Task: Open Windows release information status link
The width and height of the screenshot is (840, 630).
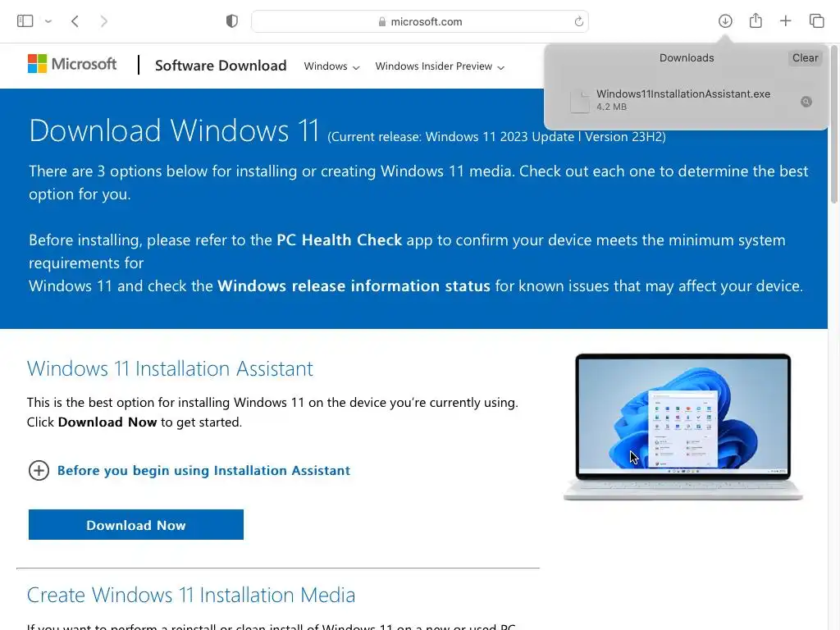Action: coord(354,286)
